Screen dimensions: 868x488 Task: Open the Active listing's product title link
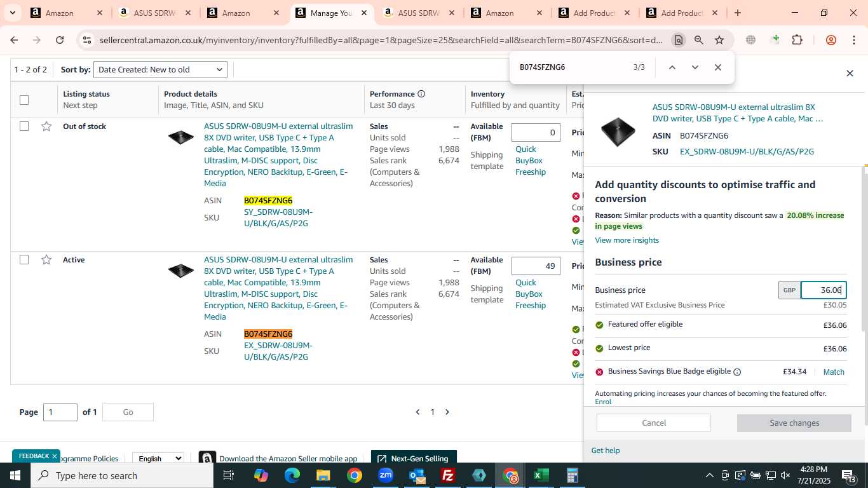278,288
